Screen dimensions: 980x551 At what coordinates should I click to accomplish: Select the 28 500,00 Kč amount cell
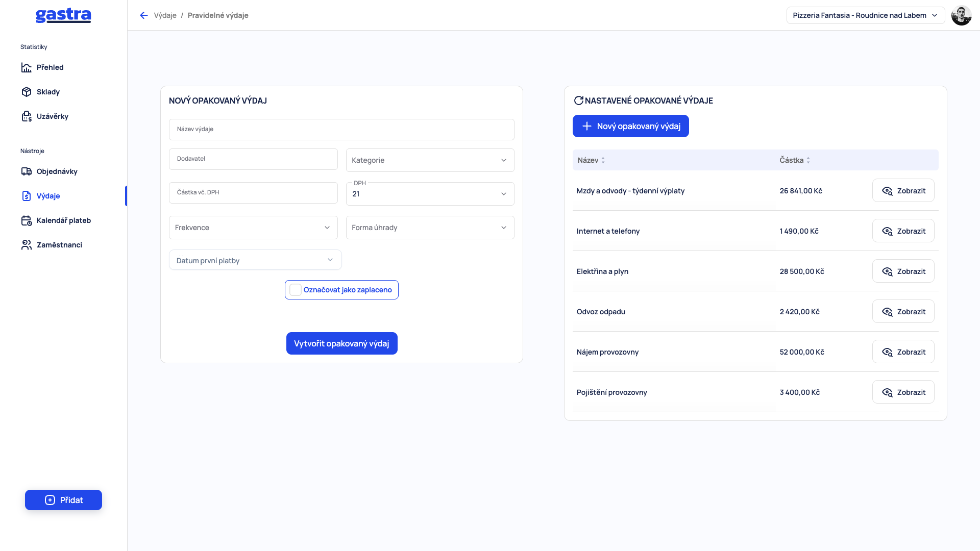(x=802, y=271)
